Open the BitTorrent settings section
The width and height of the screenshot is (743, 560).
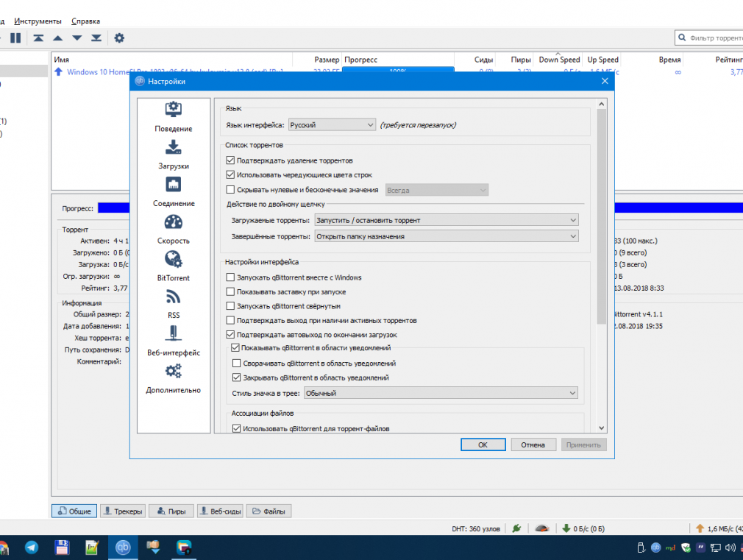click(x=174, y=266)
